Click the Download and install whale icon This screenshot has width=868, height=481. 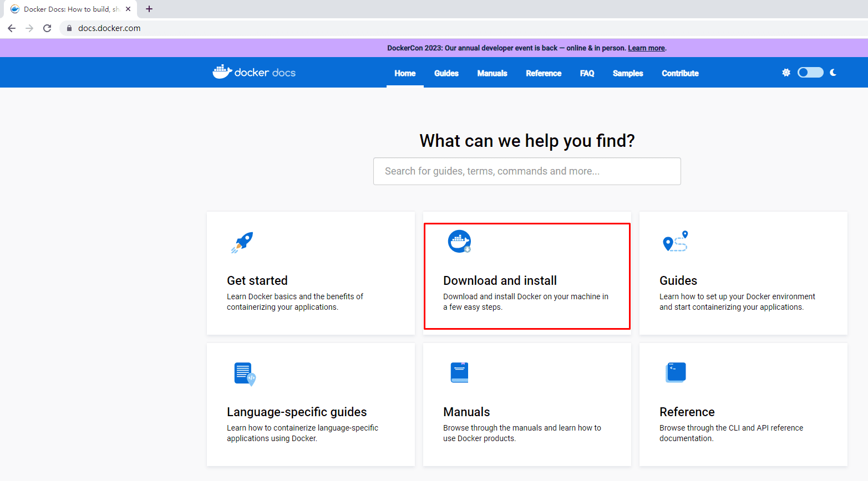(x=459, y=242)
